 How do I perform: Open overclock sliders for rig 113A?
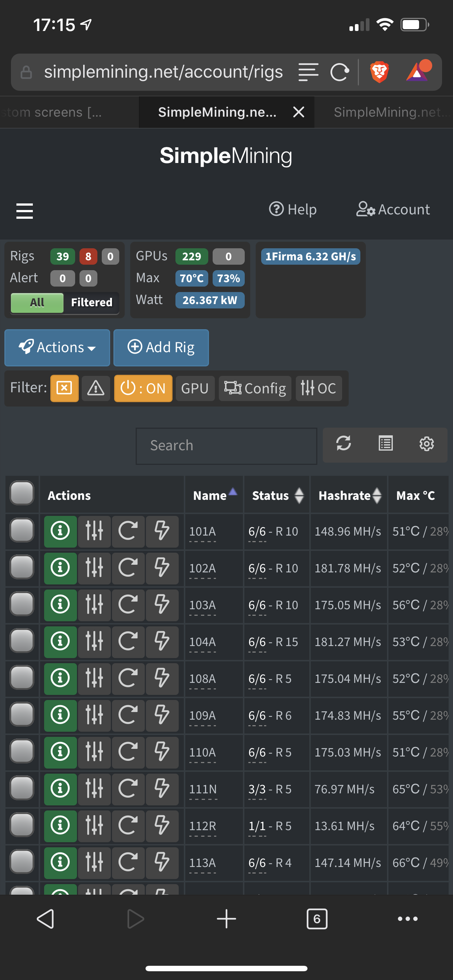(94, 863)
